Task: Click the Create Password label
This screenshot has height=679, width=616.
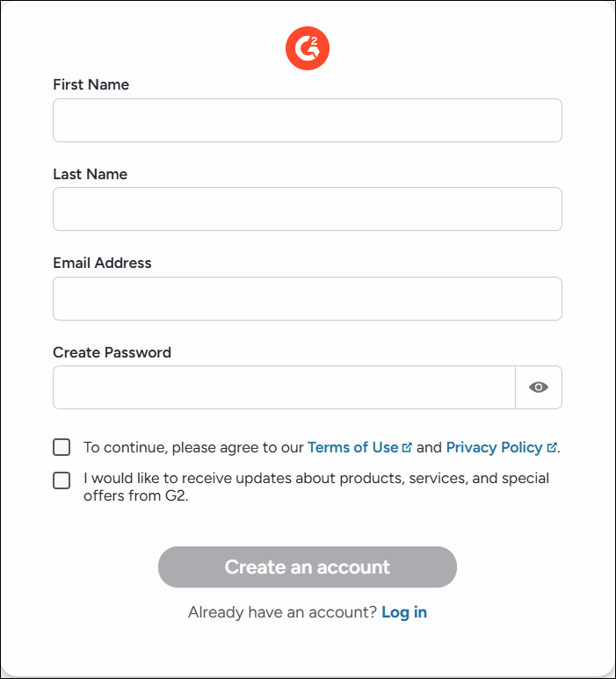Action: (112, 352)
